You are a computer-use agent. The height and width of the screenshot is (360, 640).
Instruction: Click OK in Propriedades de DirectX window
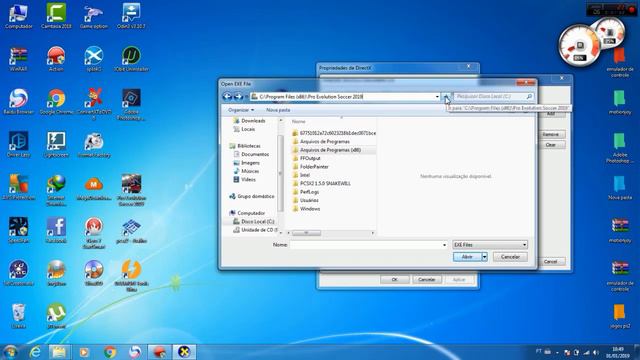click(394, 280)
